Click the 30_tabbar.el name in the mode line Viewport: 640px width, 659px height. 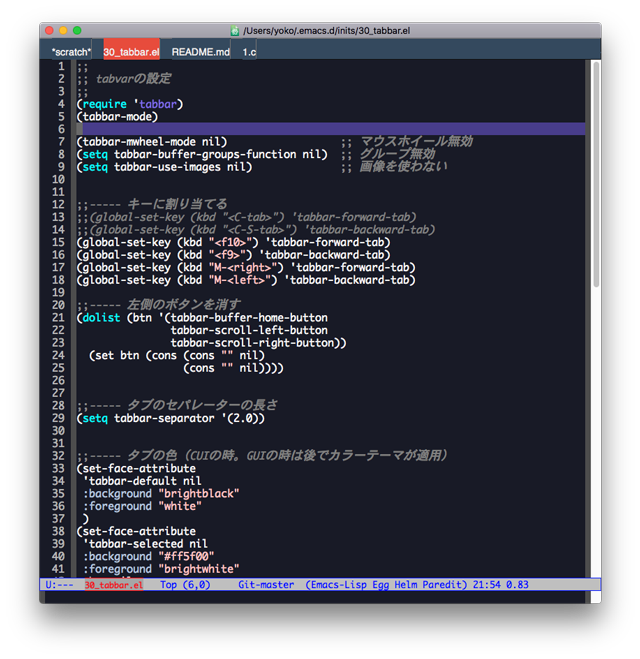(x=114, y=585)
